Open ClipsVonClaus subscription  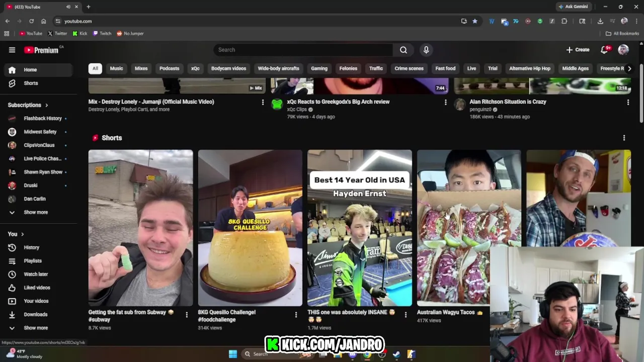39,145
